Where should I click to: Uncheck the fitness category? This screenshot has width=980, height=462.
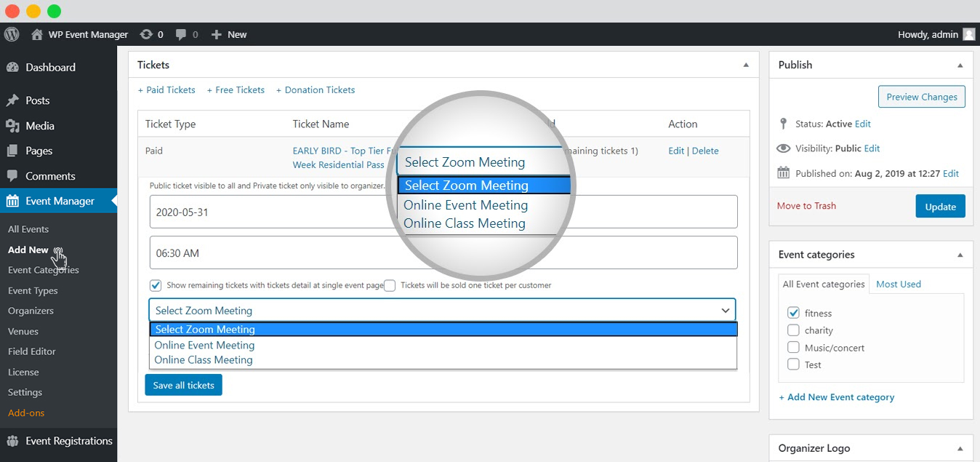click(x=793, y=313)
